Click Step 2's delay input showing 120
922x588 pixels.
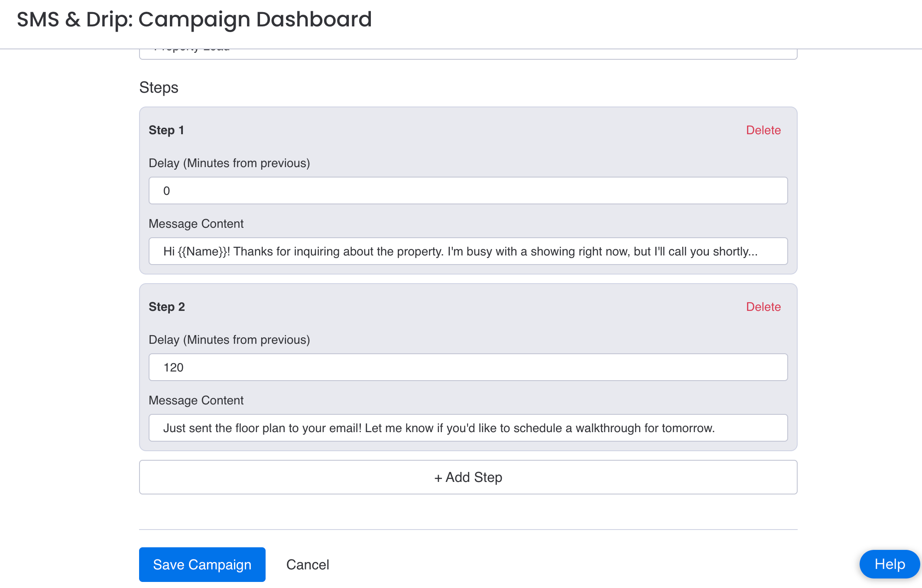(468, 367)
